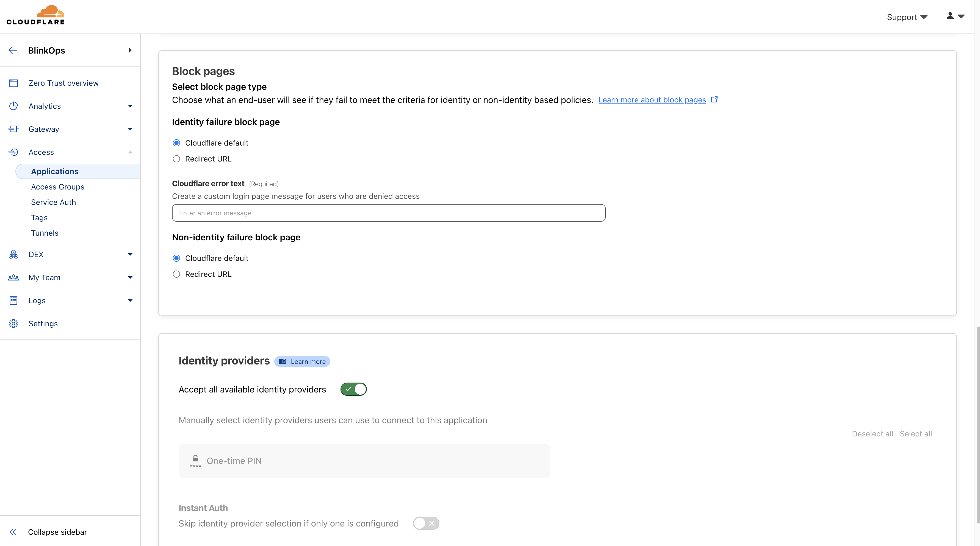Open Tags in sidebar
Viewport: 980px width, 546px height.
pos(40,218)
